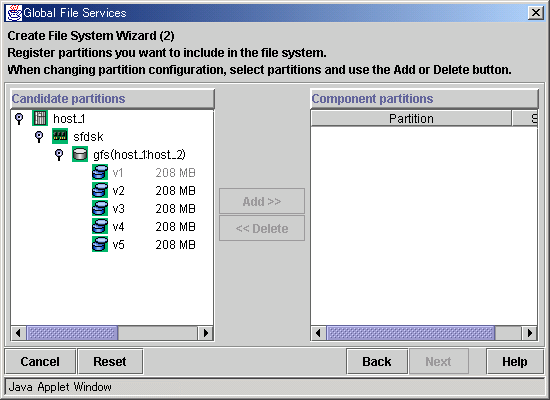Image resolution: width=550 pixels, height=400 pixels.
Task: Click left arrow of Component partitions scrollbar
Action: tap(318, 333)
